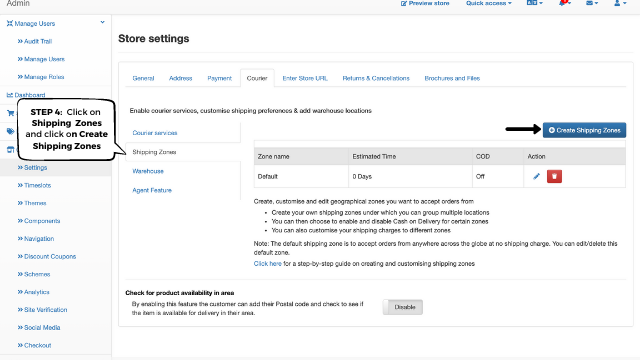Edit the Default zone with pencil icon
Image resolution: width=640 pixels, height=360 pixels.
(x=536, y=176)
